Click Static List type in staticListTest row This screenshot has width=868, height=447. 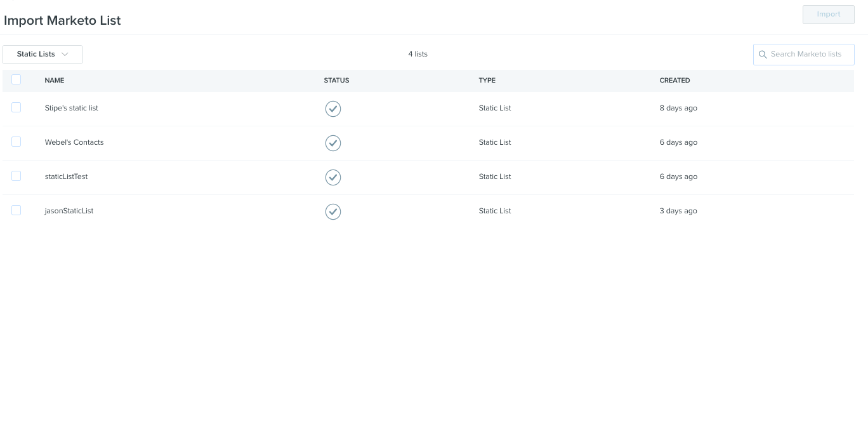coord(495,177)
